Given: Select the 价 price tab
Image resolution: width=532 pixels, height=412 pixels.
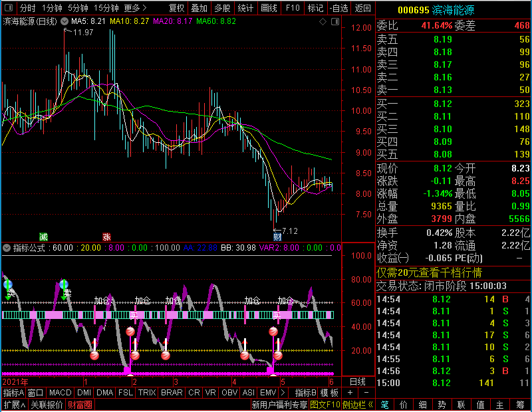Looking at the screenshot, I should (404, 405).
